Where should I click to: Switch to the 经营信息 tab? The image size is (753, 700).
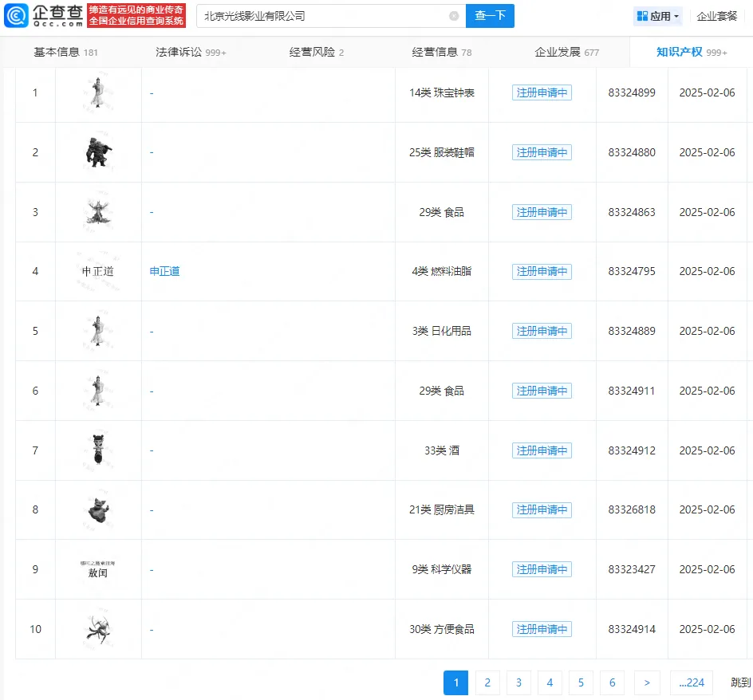coord(441,52)
